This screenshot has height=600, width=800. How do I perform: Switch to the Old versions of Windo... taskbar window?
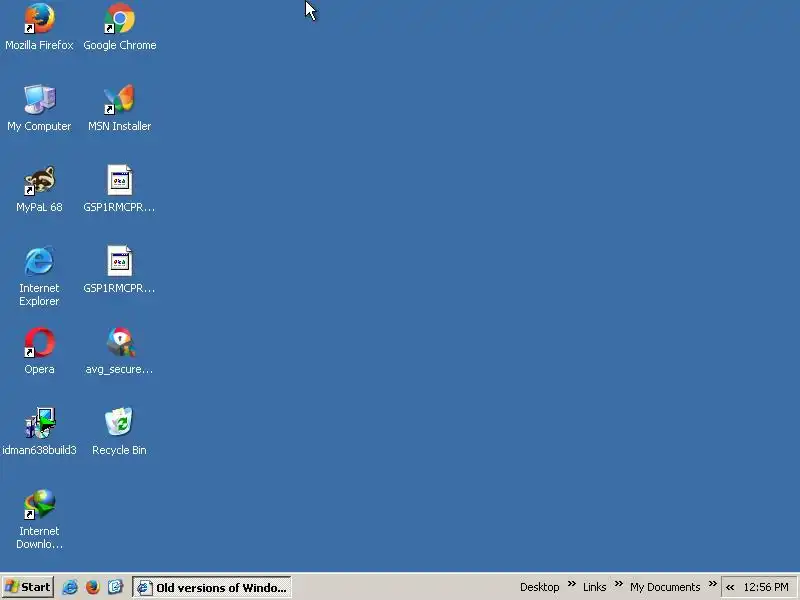212,587
